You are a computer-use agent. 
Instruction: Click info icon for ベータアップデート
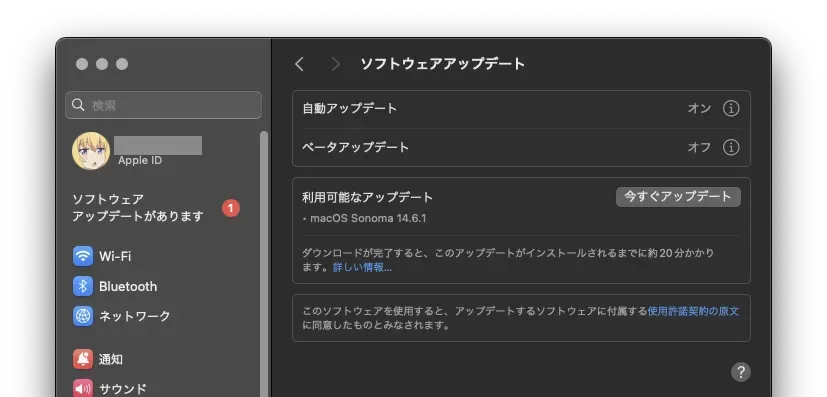point(730,147)
